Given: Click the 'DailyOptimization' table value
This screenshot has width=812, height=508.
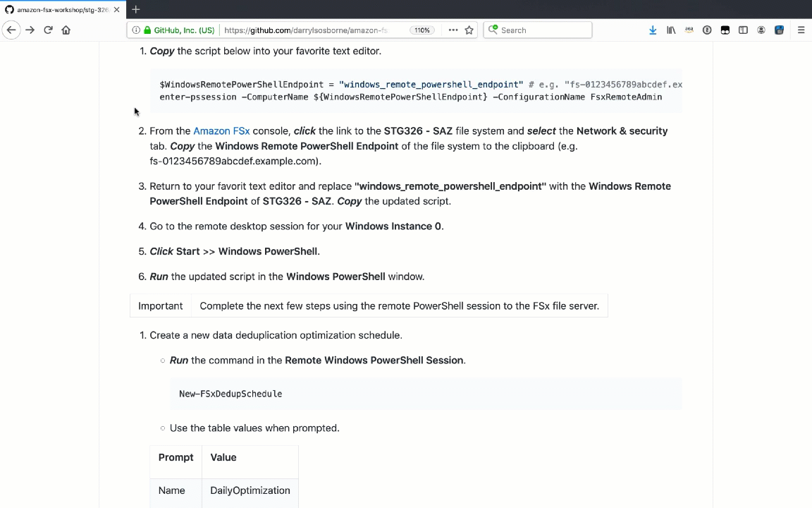Looking at the screenshot, I should [250, 490].
